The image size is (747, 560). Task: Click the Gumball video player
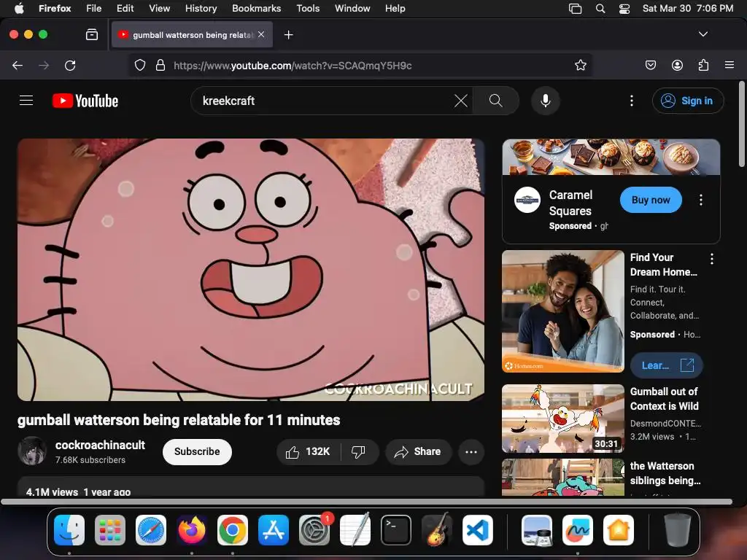pos(251,270)
